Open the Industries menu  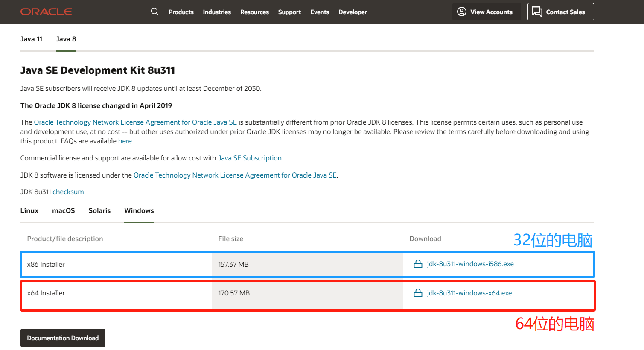click(217, 12)
